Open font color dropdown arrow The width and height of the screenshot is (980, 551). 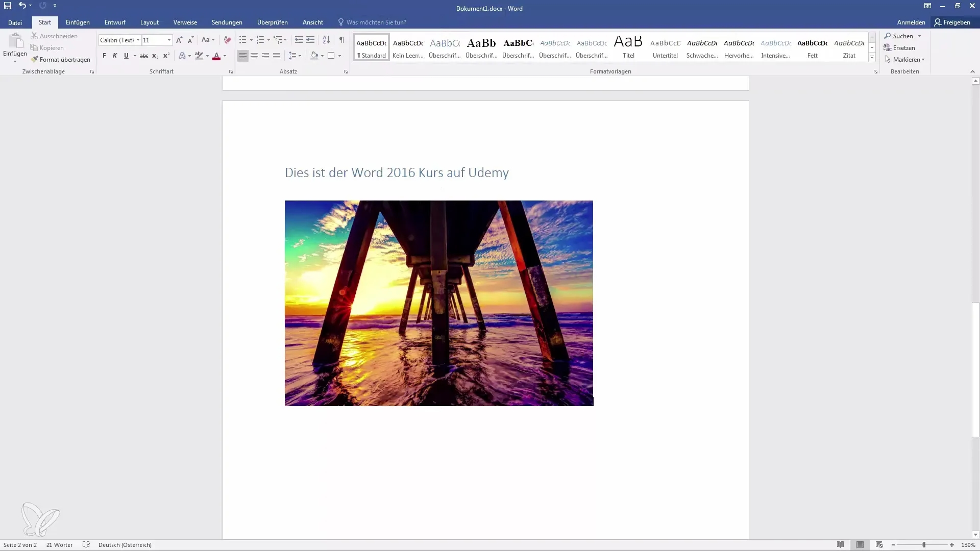pyautogui.click(x=225, y=56)
